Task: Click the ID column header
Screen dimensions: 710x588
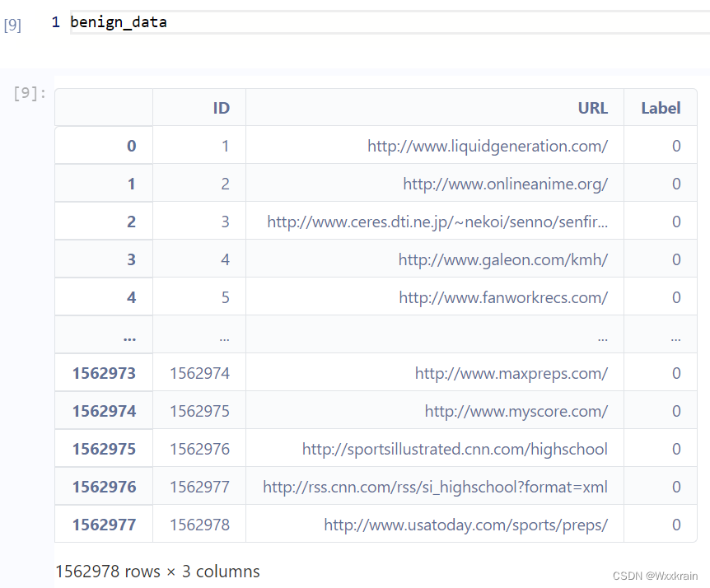Action: pyautogui.click(x=199, y=108)
